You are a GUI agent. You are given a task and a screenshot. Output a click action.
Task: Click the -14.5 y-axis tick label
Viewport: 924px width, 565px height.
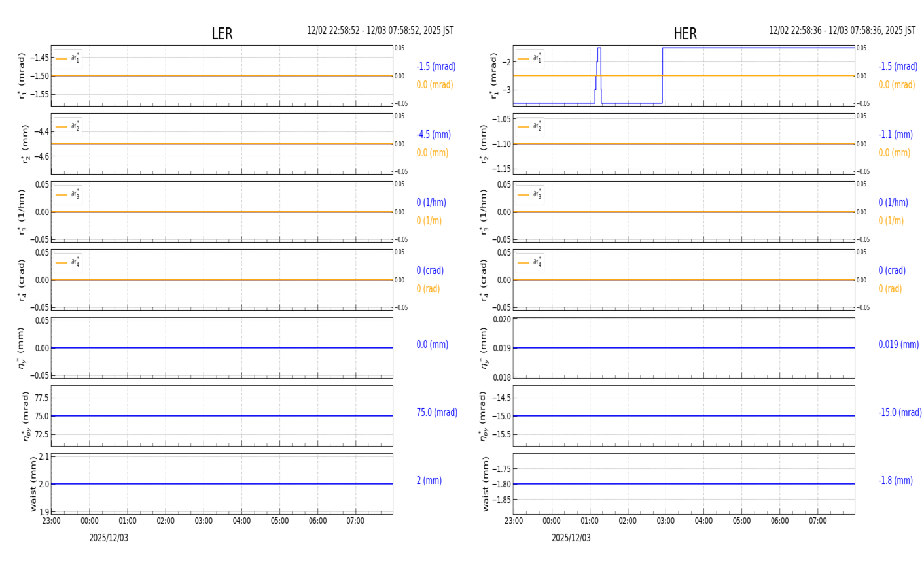pyautogui.click(x=501, y=398)
